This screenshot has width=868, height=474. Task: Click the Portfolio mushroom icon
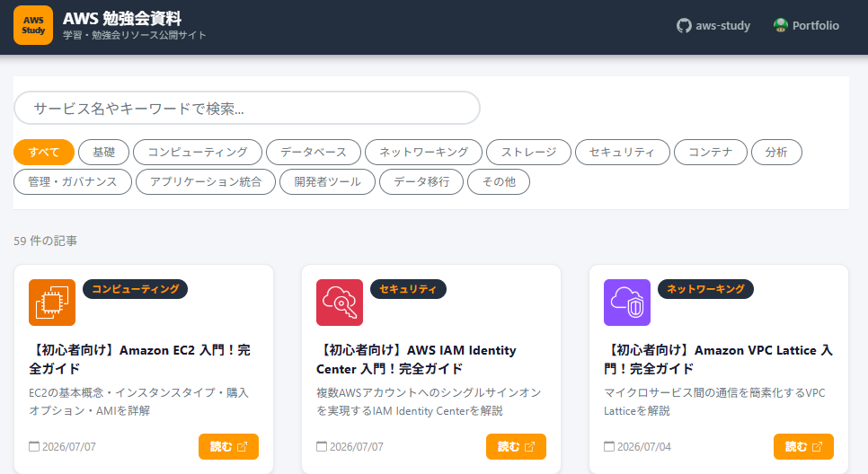pyautogui.click(x=781, y=25)
